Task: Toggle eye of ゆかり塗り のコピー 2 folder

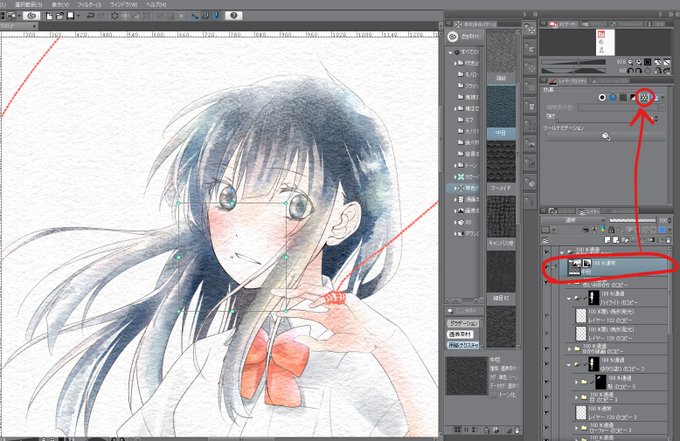Action: point(546,364)
